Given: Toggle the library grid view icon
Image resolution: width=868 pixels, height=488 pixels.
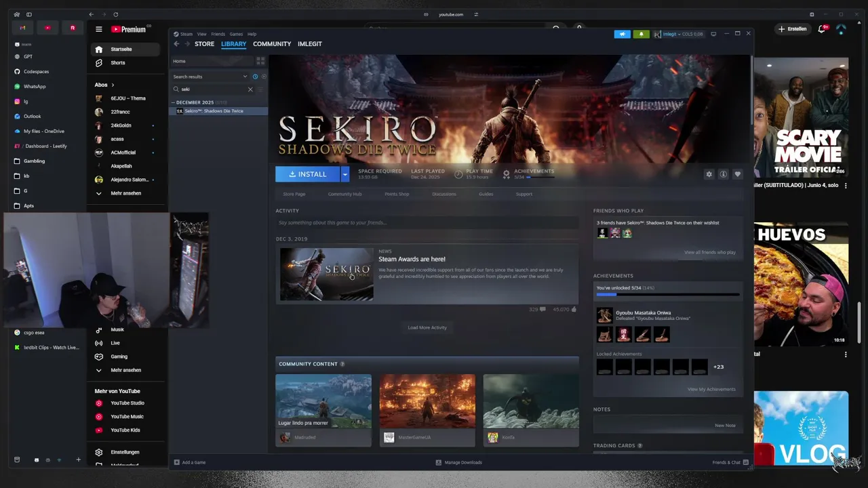Looking at the screenshot, I should pyautogui.click(x=260, y=61).
